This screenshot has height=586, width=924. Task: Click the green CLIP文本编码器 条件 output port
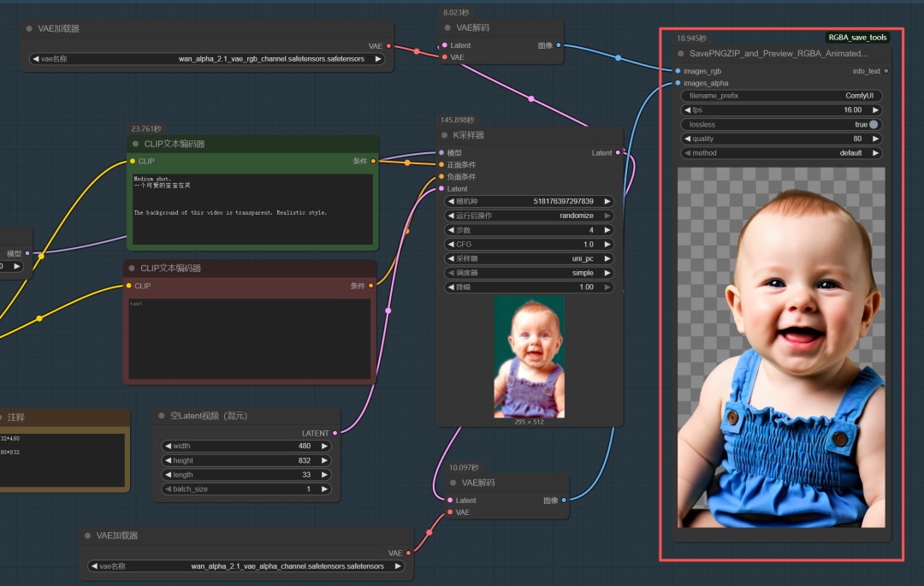(x=371, y=161)
